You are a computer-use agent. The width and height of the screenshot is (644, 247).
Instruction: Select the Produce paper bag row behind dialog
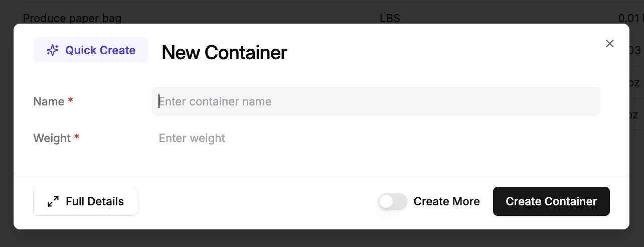tap(72, 19)
